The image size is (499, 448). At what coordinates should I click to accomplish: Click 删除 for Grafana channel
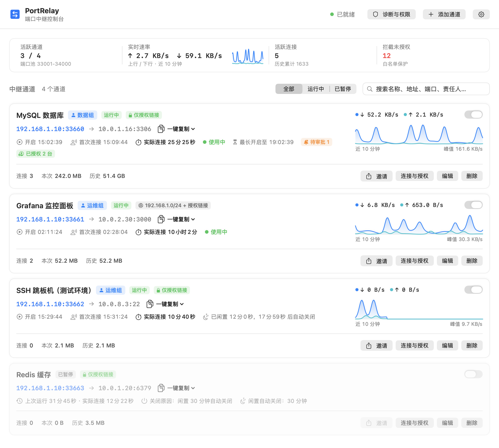(472, 261)
